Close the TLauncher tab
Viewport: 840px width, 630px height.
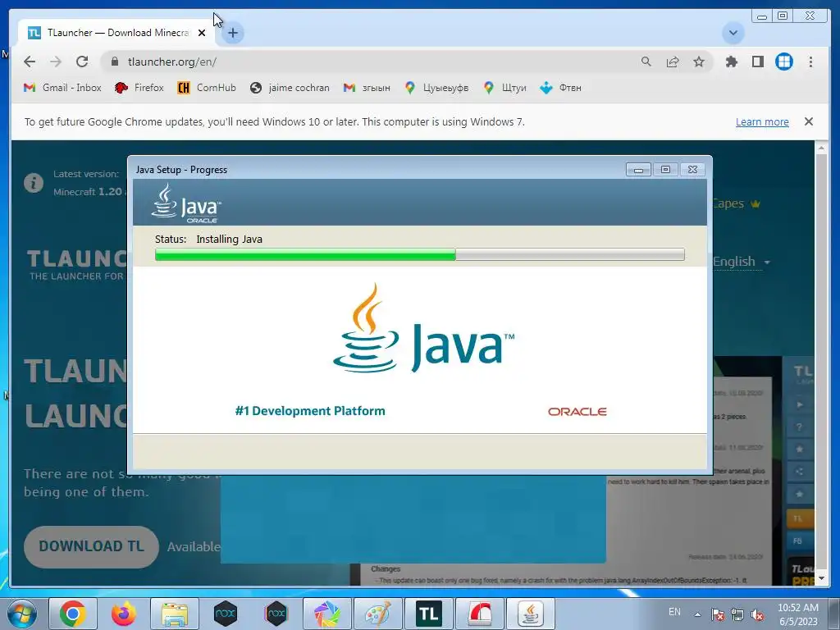coord(202,33)
